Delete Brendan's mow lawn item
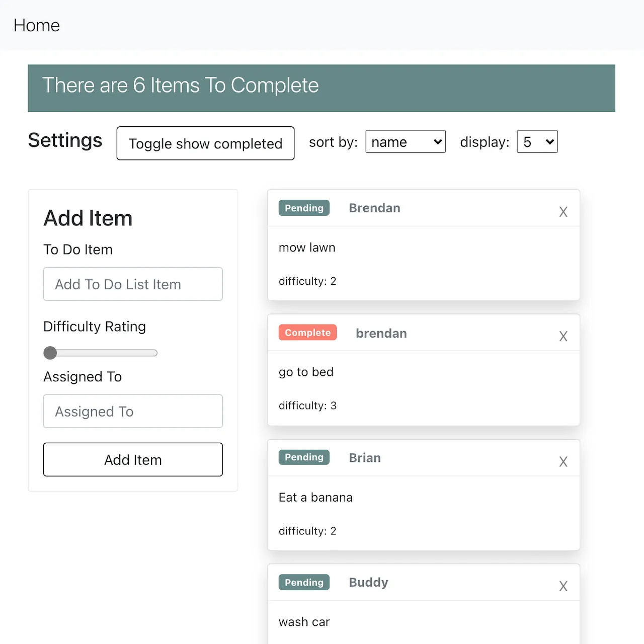The width and height of the screenshot is (644, 644). (563, 211)
